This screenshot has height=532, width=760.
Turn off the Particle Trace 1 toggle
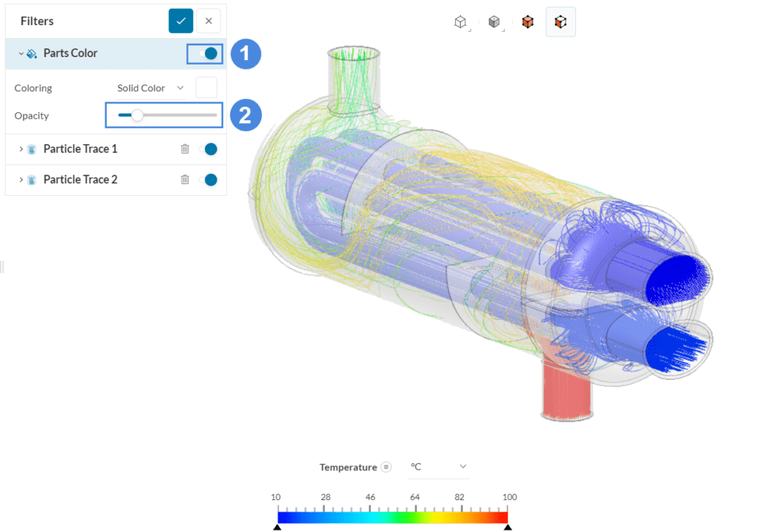coord(211,148)
